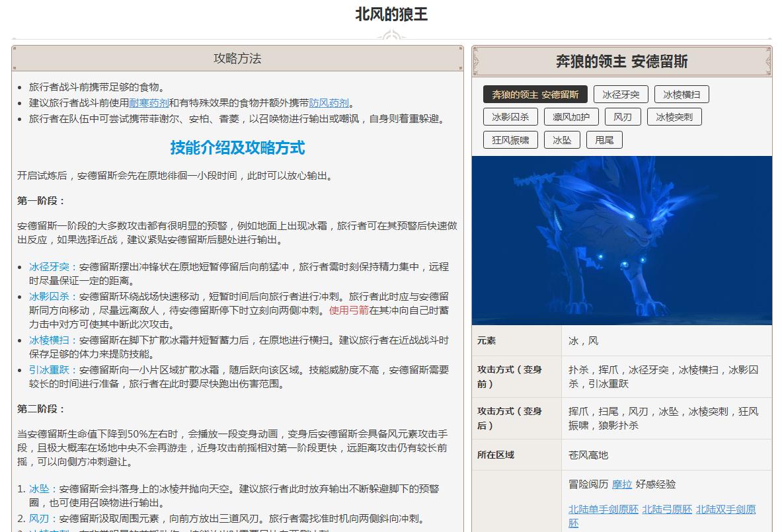Click the 第一阶段 heading

click(41, 201)
